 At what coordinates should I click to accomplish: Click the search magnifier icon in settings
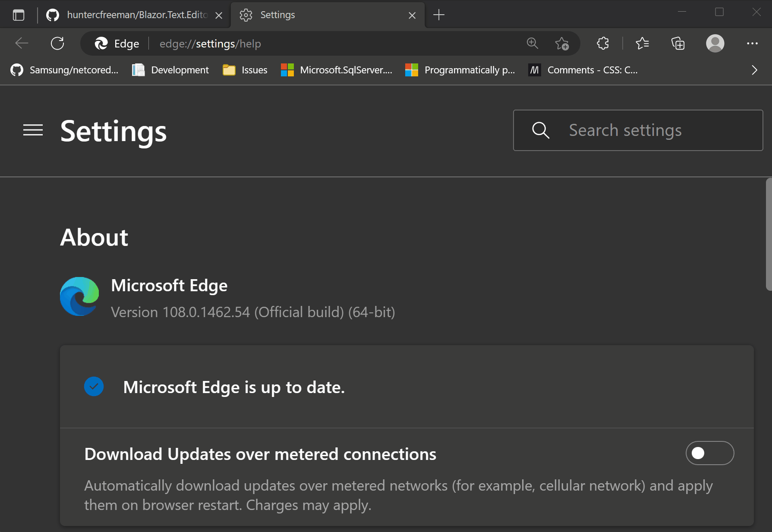[541, 130]
